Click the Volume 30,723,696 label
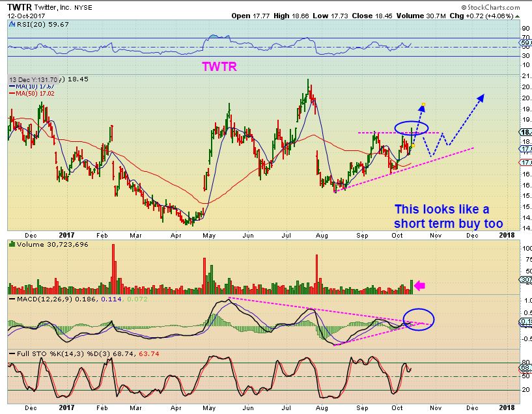The image size is (532, 414). click(53, 244)
